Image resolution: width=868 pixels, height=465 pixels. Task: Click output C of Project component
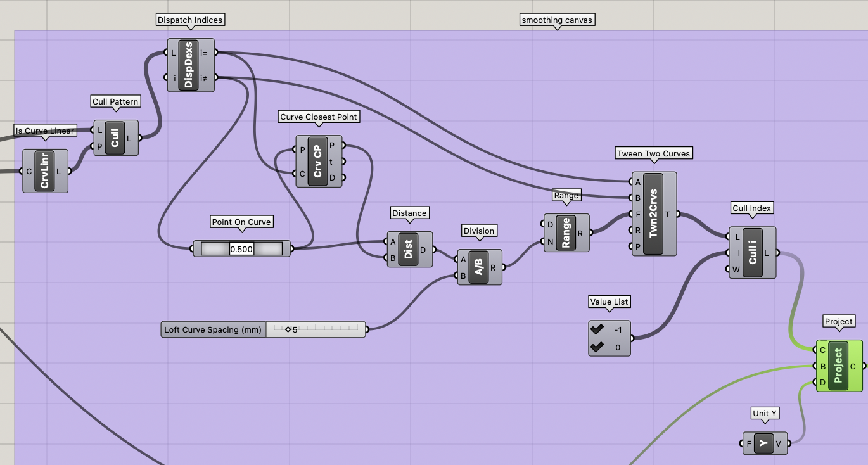(853, 366)
